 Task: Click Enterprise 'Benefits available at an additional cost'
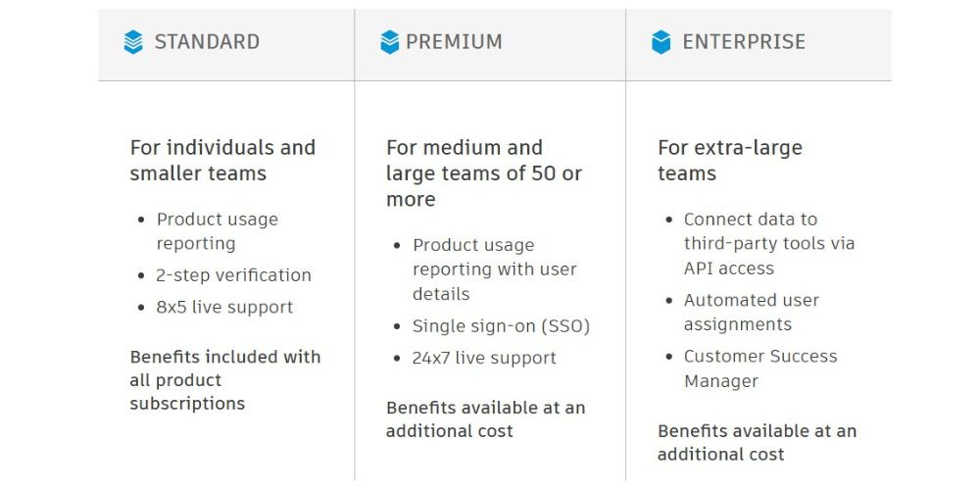click(x=757, y=442)
